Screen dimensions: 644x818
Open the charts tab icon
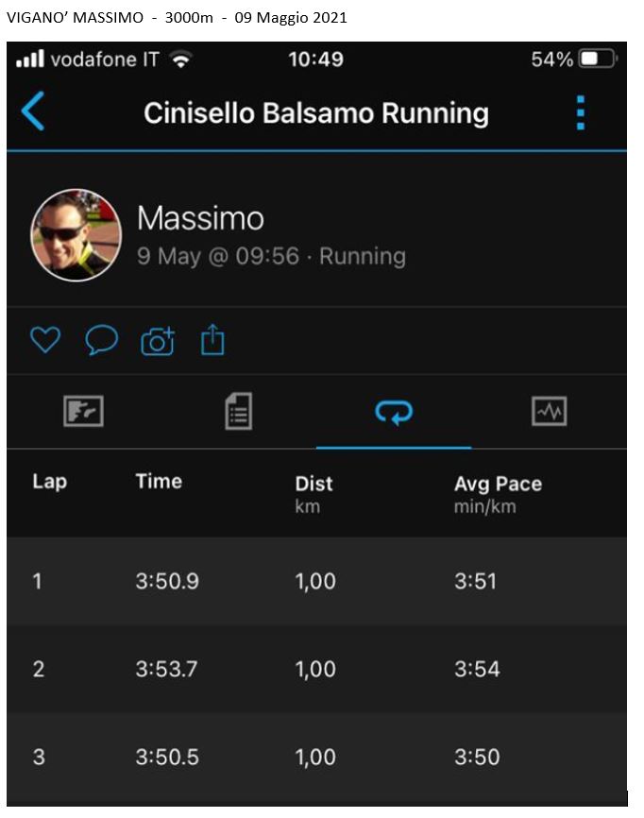click(x=549, y=411)
